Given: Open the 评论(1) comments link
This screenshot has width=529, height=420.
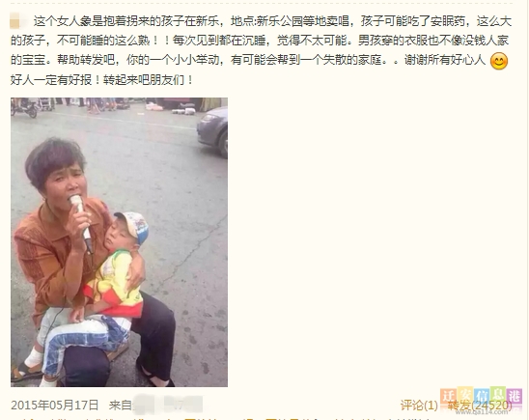Looking at the screenshot, I should (419, 406).
